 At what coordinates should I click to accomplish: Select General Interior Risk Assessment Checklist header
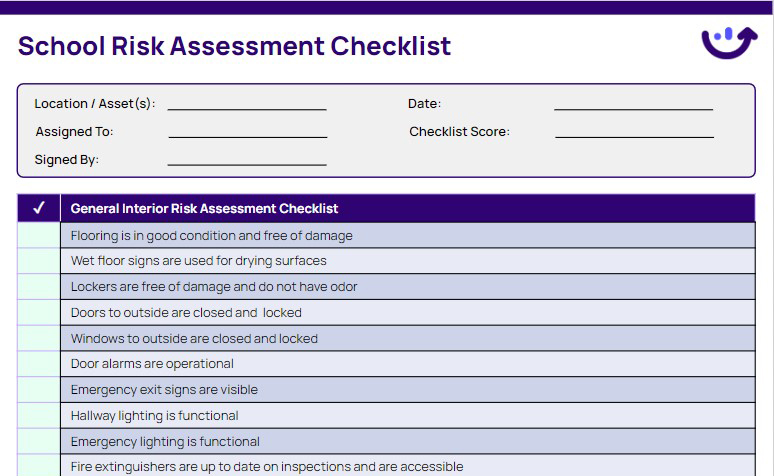tap(204, 209)
